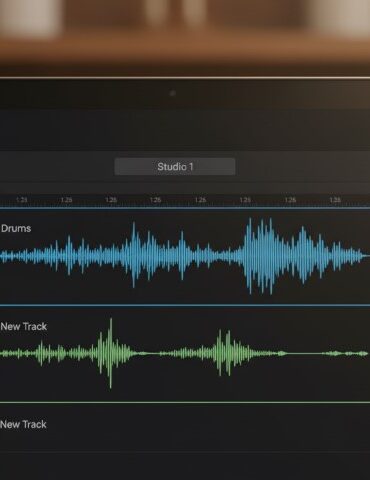370x480 pixels.
Task: Click the timeline ruler above the Drums track
Action: pyautogui.click(x=185, y=200)
